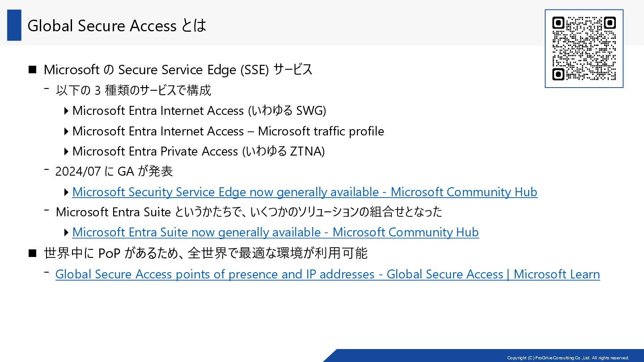
Task: Click the triangle bullet before Entra Suite link
Action: click(x=67, y=232)
